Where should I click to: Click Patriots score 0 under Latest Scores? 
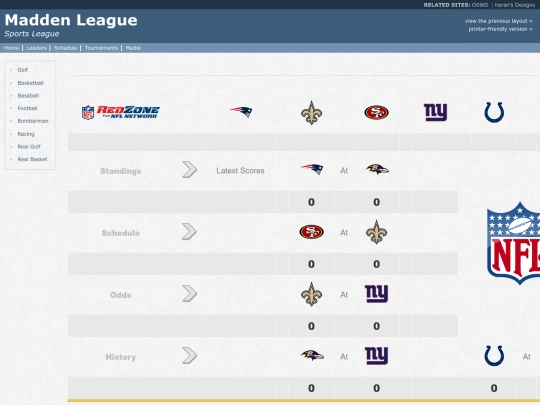coord(311,202)
